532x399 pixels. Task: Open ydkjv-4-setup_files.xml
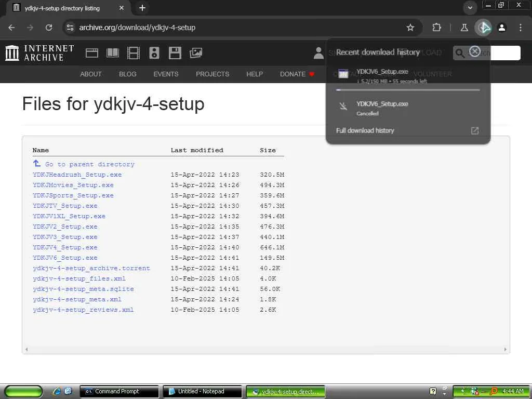click(79, 278)
